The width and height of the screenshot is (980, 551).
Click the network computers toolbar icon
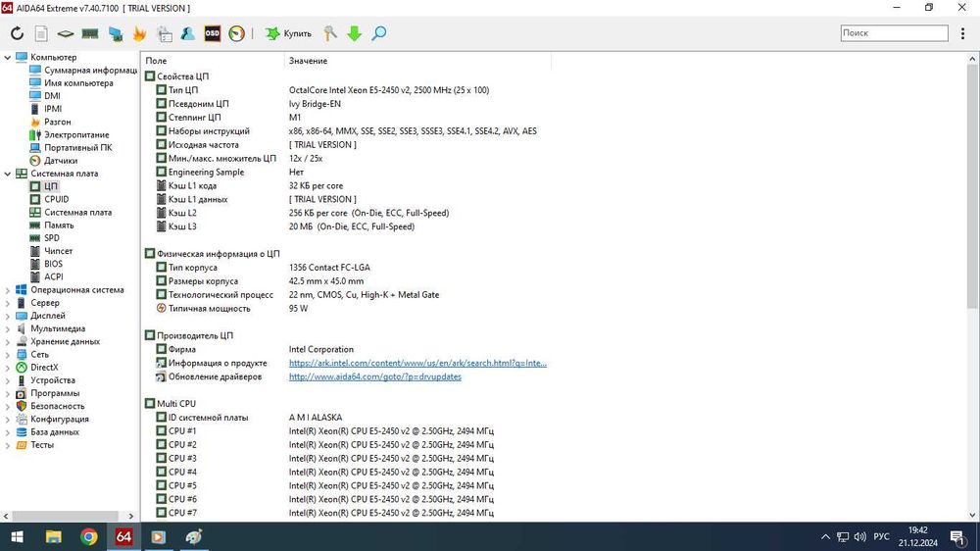point(115,33)
